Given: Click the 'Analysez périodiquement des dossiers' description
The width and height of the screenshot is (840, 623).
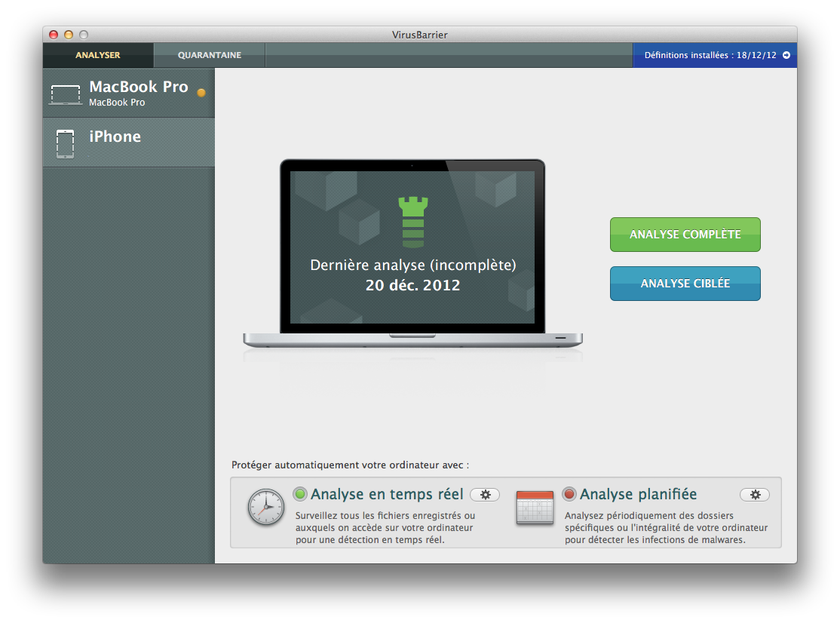Looking at the screenshot, I should (x=666, y=528).
